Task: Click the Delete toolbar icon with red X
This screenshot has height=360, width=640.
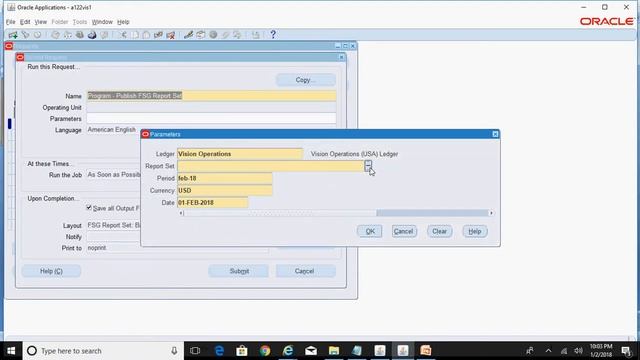Action: click(x=171, y=35)
